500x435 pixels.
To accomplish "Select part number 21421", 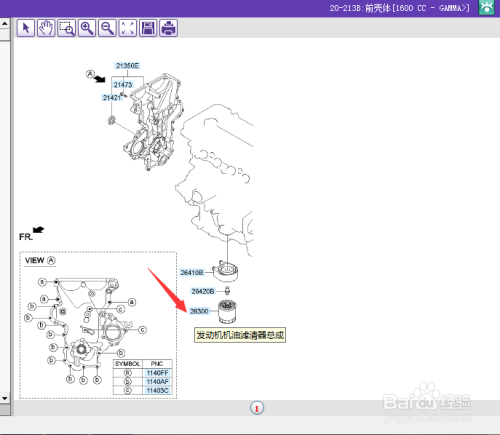I will coord(112,98).
